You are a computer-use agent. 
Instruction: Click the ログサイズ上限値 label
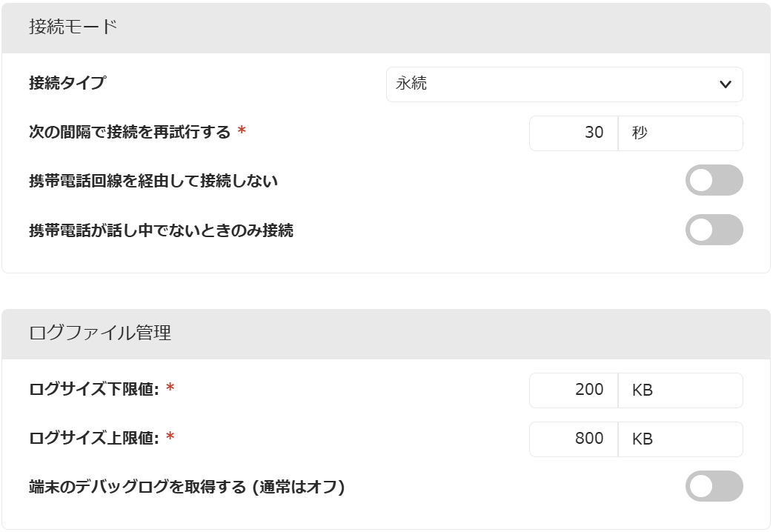pos(94,438)
